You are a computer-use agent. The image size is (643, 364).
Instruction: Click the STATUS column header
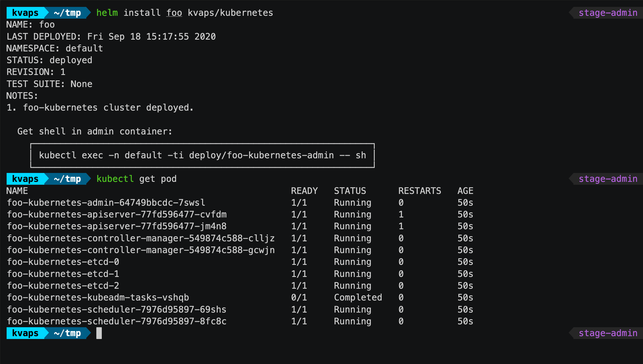click(x=350, y=191)
